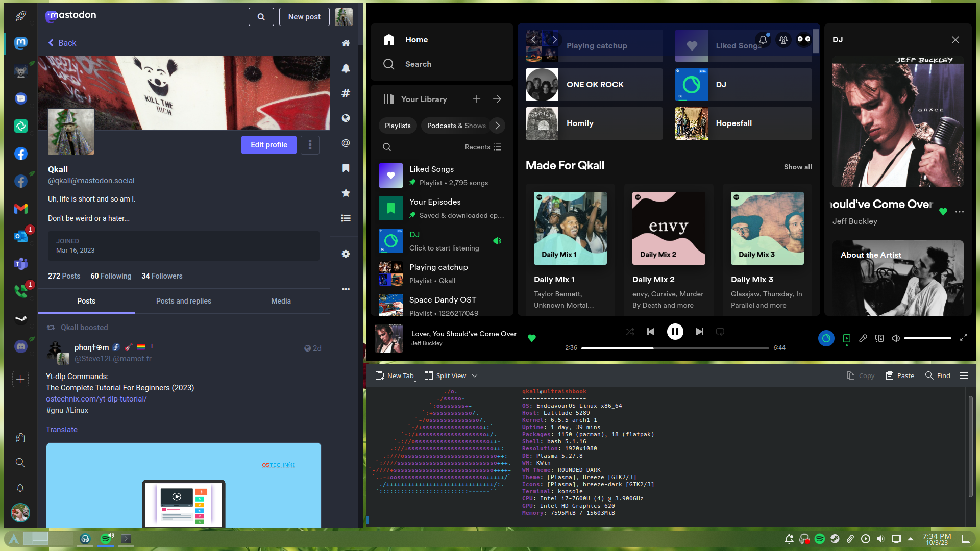This screenshot has height=551, width=980.
Task: Select Gmail service in left sidebar
Action: tap(20, 209)
